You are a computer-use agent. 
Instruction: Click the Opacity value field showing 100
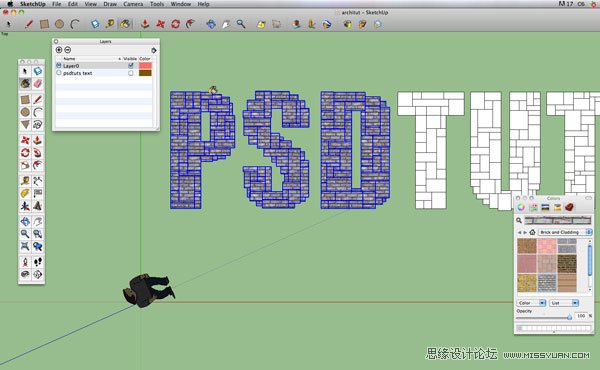(581, 316)
